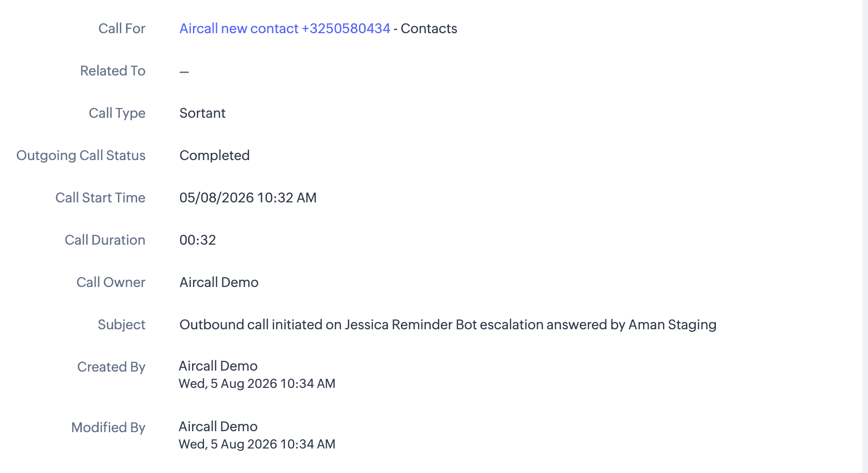Click the Modified By timestamp 10:34 AM
This screenshot has height=473, width=868.
click(x=307, y=444)
